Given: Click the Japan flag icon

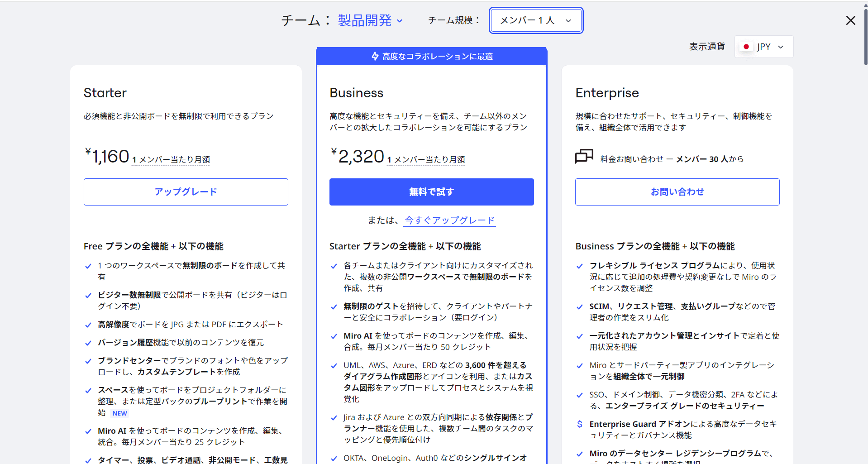Looking at the screenshot, I should [x=746, y=47].
